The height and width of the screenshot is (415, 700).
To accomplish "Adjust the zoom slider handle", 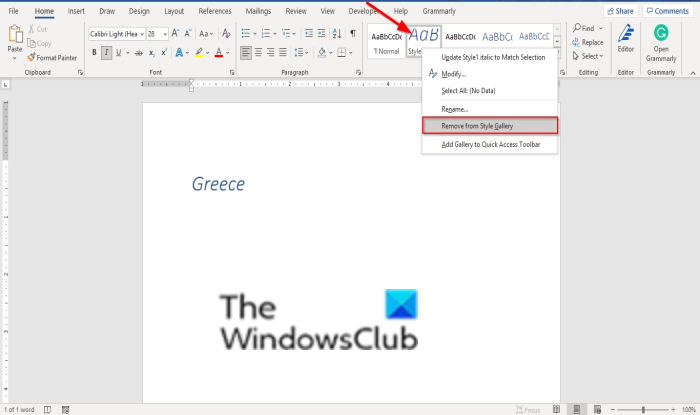I will (643, 409).
